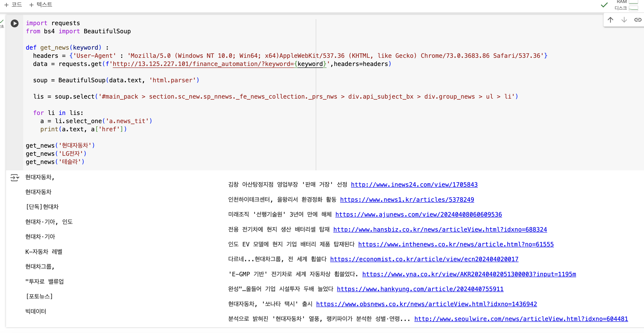Add a new text cell (+ 텍스트)
This screenshot has height=333, width=644.
(41, 5)
